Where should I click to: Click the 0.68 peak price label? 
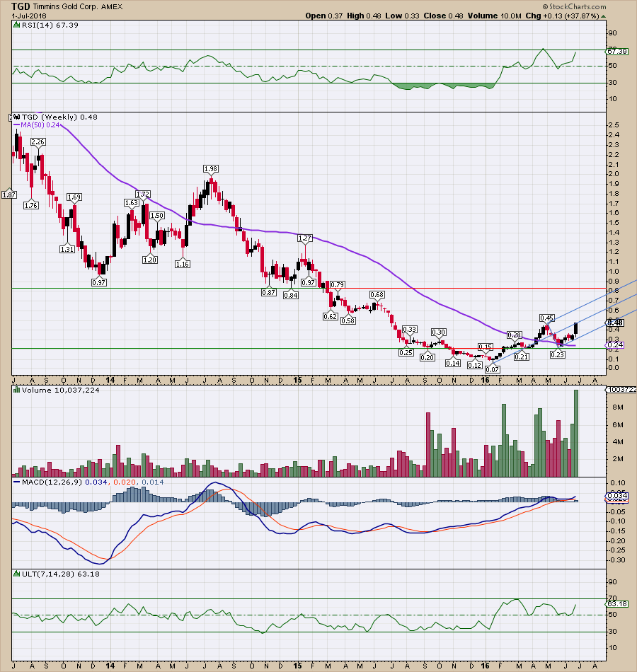click(x=377, y=294)
